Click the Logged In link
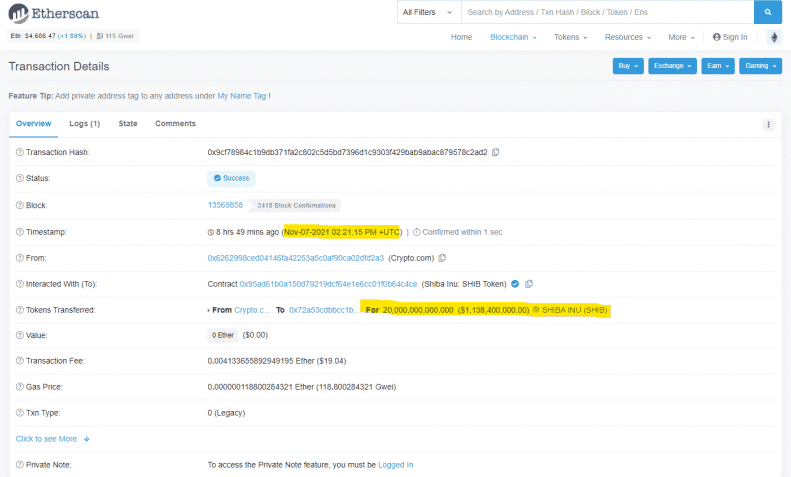Image resolution: width=791 pixels, height=477 pixels. pyautogui.click(x=395, y=465)
